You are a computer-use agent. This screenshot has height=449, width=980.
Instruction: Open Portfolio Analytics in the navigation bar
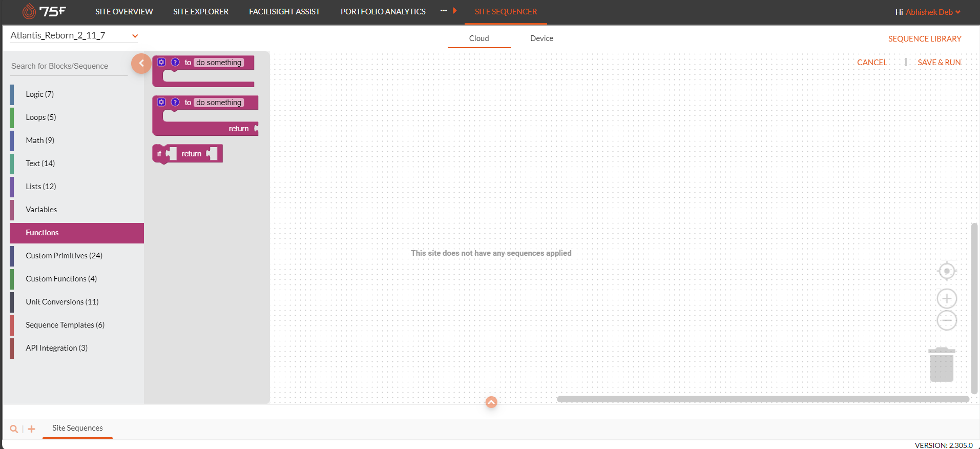pos(383,11)
